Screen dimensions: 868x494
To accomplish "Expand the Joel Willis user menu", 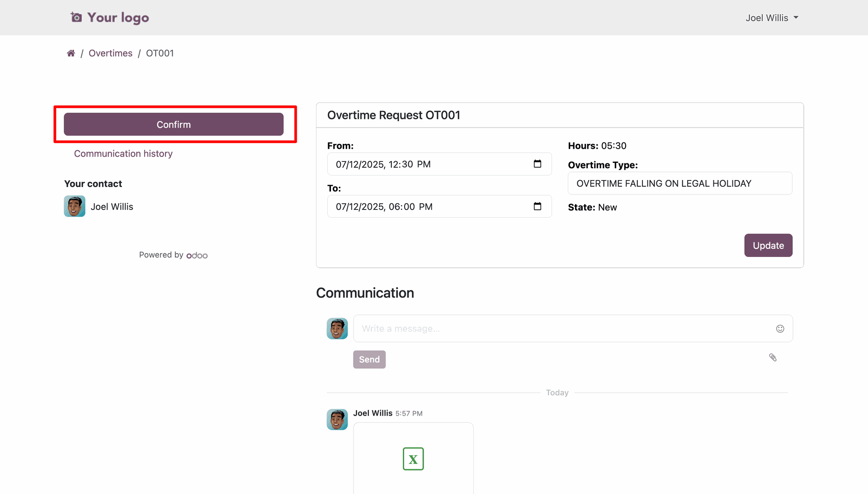I will pyautogui.click(x=772, y=18).
